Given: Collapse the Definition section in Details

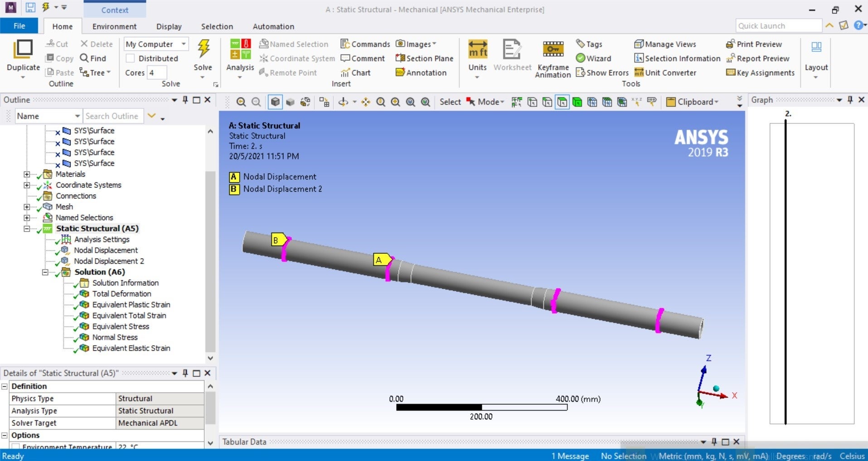Looking at the screenshot, I should [5, 386].
